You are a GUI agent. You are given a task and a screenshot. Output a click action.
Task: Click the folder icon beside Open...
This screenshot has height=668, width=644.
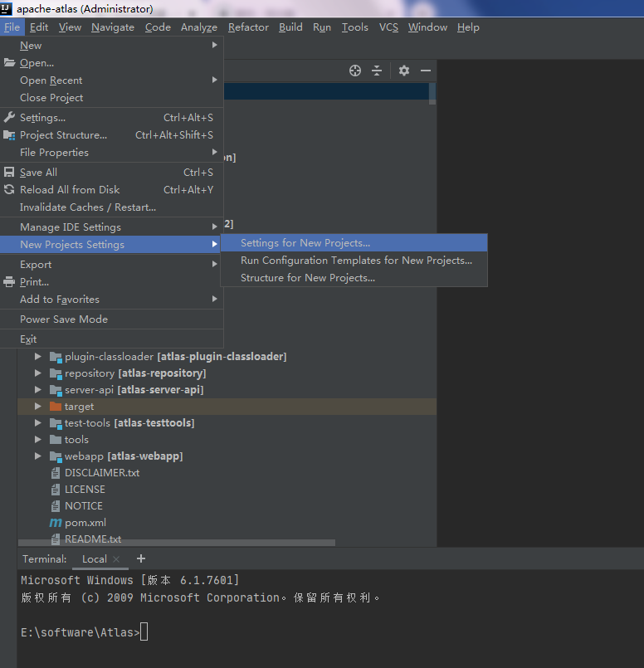pyautogui.click(x=9, y=62)
